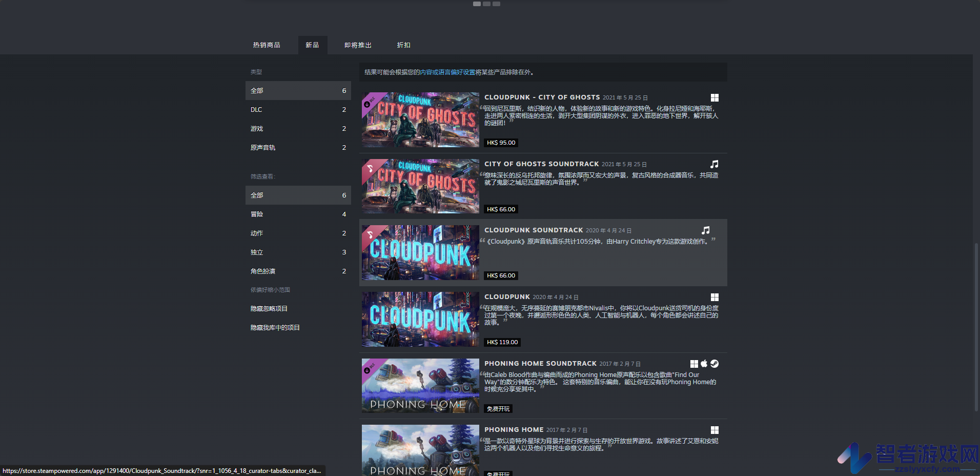980x476 pixels.
Task: Click Windows icon on City of Ghosts row
Action: pyautogui.click(x=714, y=97)
